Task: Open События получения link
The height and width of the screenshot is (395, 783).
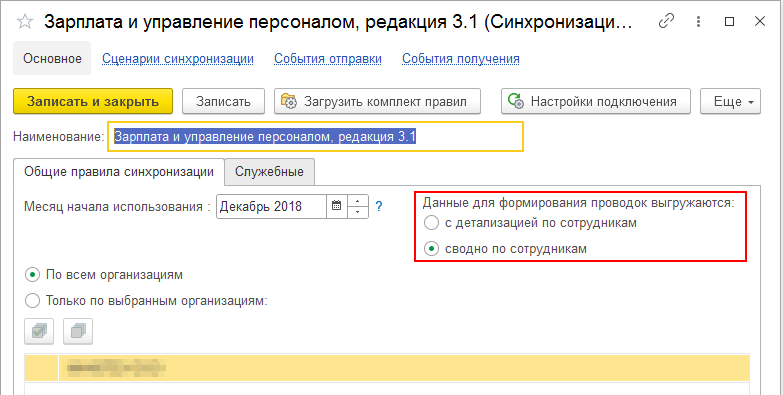Action: (x=461, y=59)
